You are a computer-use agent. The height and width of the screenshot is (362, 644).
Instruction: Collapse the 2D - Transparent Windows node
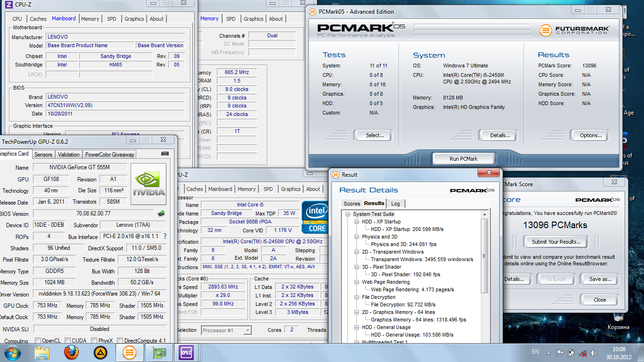[357, 252]
